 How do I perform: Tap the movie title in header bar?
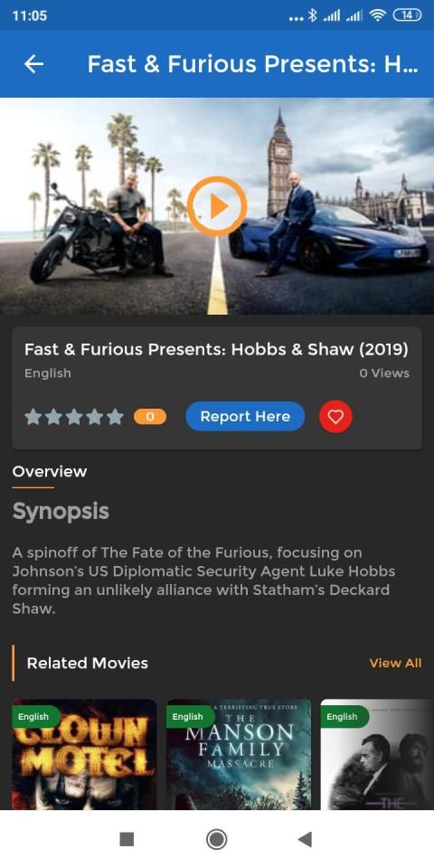point(252,64)
